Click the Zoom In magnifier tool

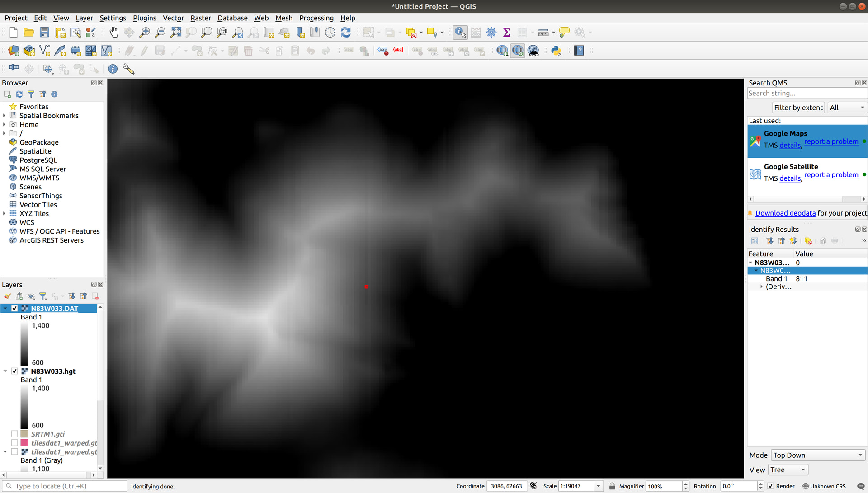click(x=144, y=32)
